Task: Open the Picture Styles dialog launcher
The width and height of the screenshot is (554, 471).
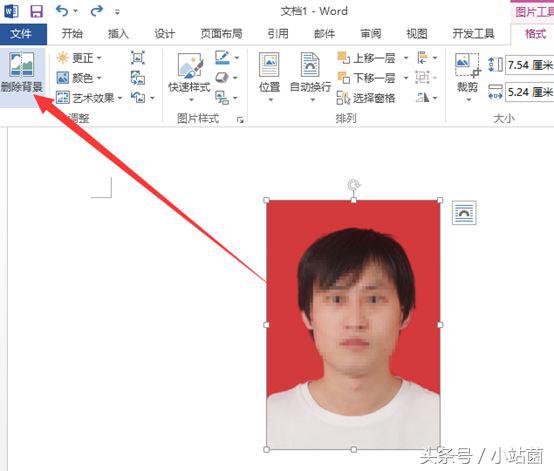Action: point(240,120)
